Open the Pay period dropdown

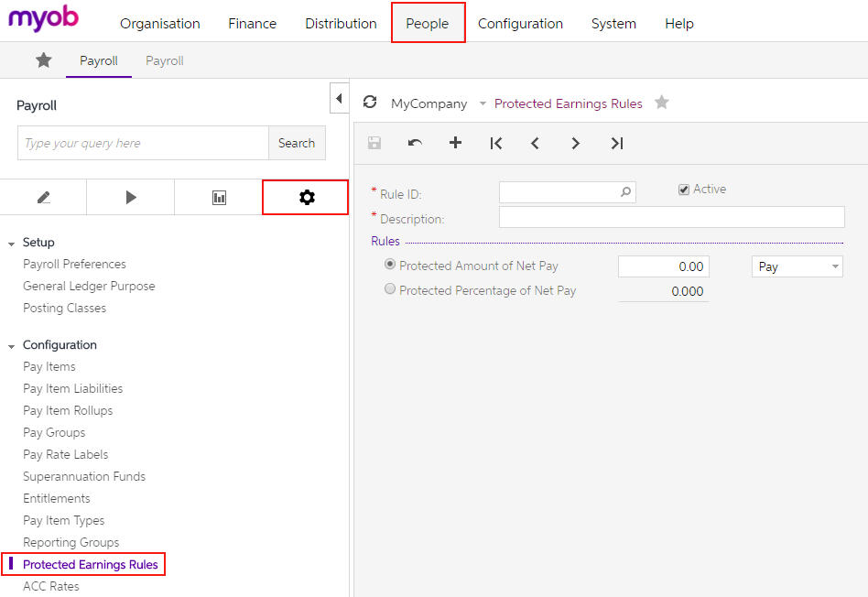[x=797, y=266]
